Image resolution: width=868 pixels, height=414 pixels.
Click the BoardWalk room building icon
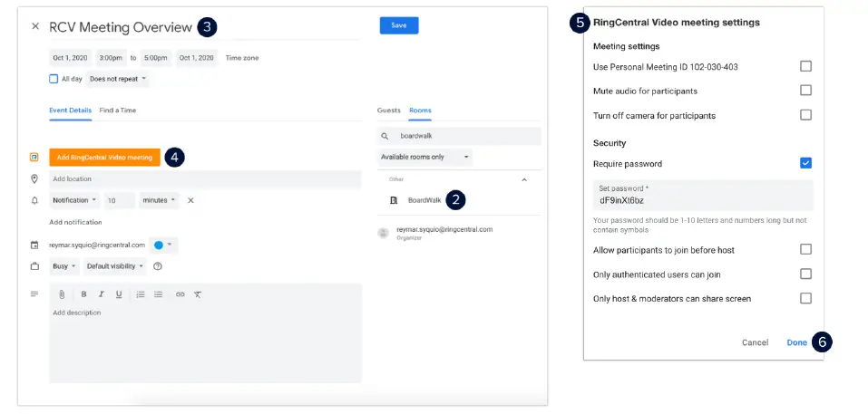[394, 200]
